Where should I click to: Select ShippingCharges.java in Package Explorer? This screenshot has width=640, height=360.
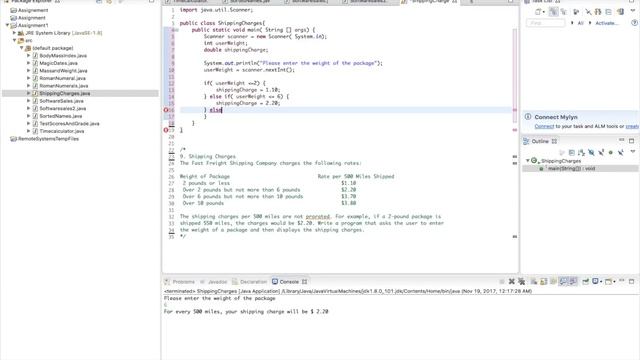(64, 93)
